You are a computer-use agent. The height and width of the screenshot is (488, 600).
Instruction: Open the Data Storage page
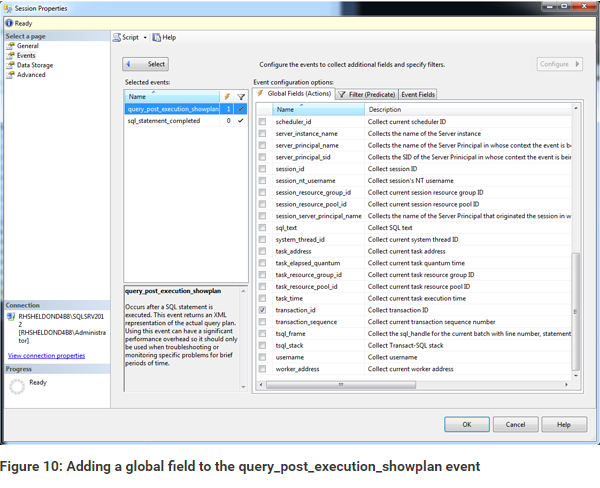(x=35, y=65)
